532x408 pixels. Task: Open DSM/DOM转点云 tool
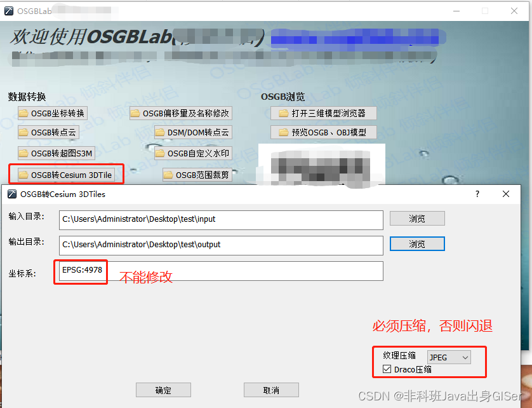pos(193,132)
